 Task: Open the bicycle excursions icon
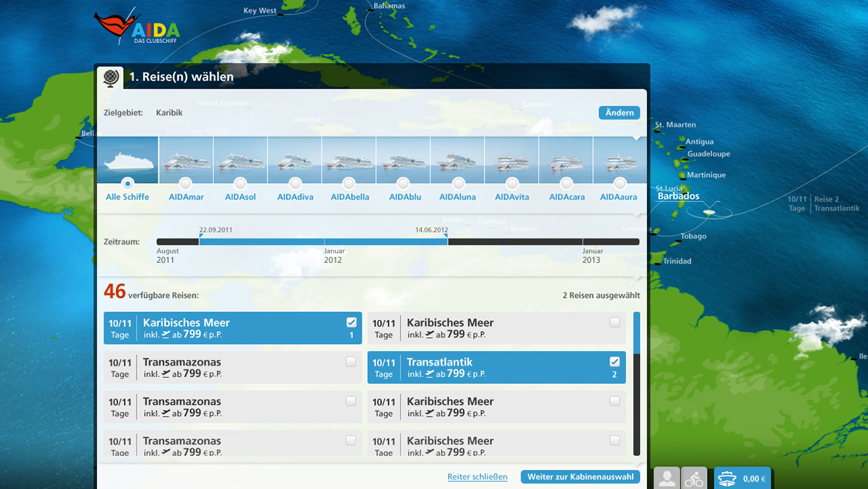[x=694, y=478]
